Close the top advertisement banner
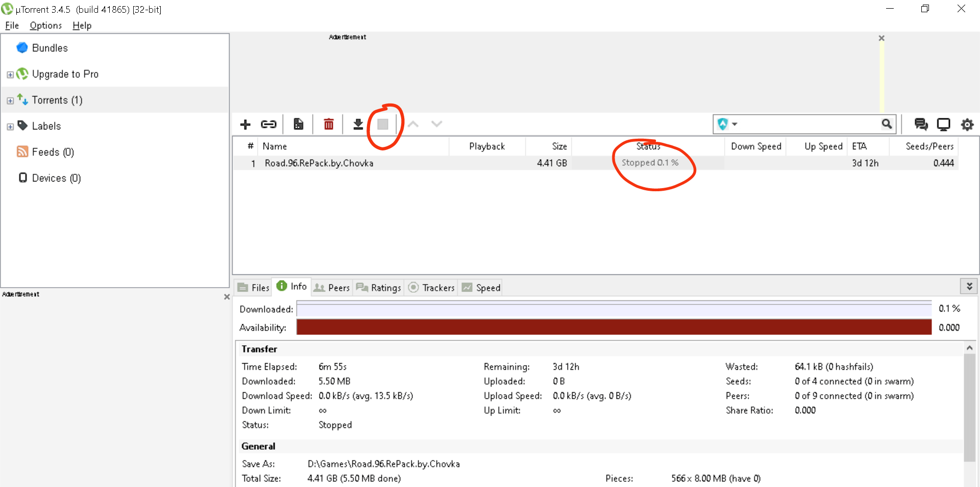Viewport: 980px width, 487px height. pos(881,38)
